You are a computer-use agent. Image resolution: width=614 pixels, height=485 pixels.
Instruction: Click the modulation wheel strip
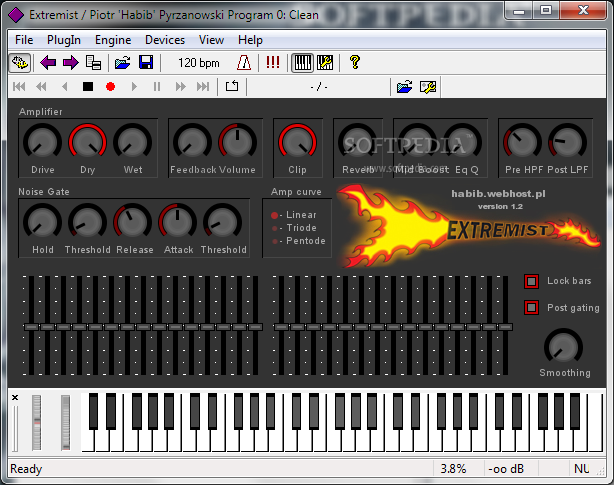(x=65, y=422)
